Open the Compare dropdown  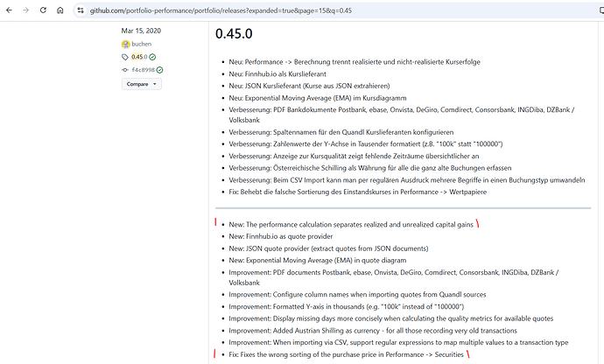coord(142,84)
